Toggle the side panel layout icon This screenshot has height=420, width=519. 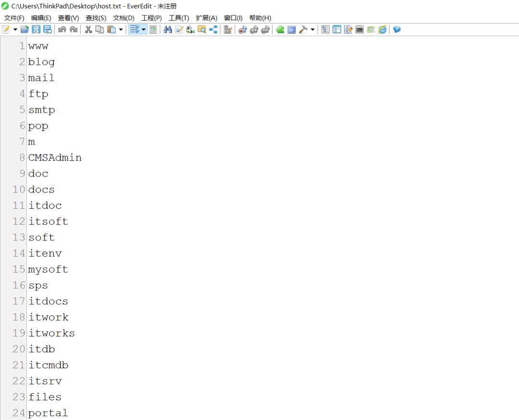coord(337,29)
